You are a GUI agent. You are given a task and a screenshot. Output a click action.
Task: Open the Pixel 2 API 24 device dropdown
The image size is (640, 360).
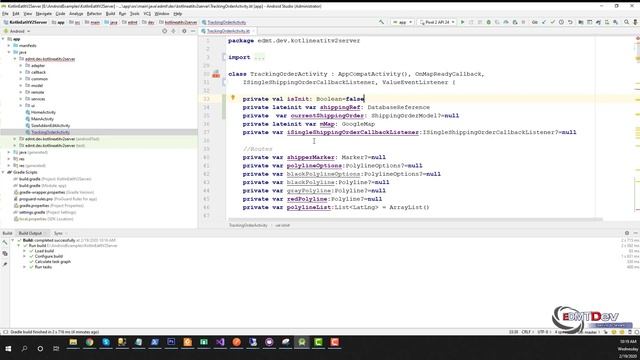pyautogui.click(x=437, y=22)
